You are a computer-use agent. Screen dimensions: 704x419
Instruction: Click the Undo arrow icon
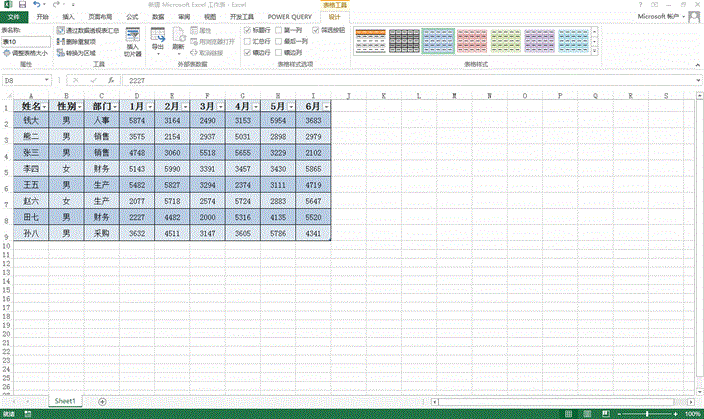35,5
